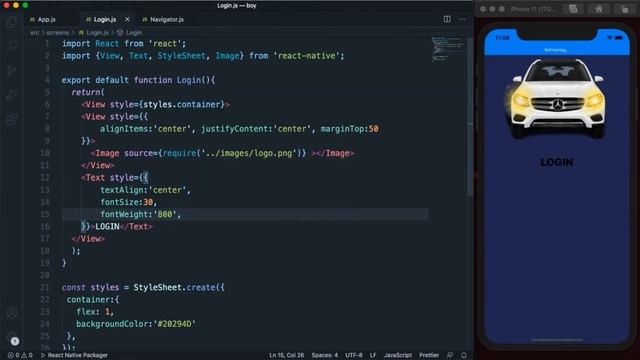Open Source Control view in activity bar
Image resolution: width=640 pixels, height=360 pixels.
11,71
